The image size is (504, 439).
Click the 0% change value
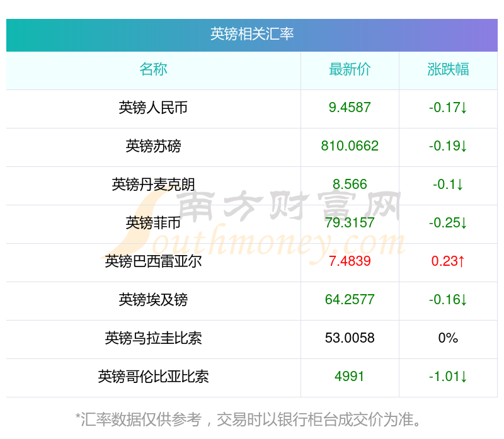tap(448, 338)
